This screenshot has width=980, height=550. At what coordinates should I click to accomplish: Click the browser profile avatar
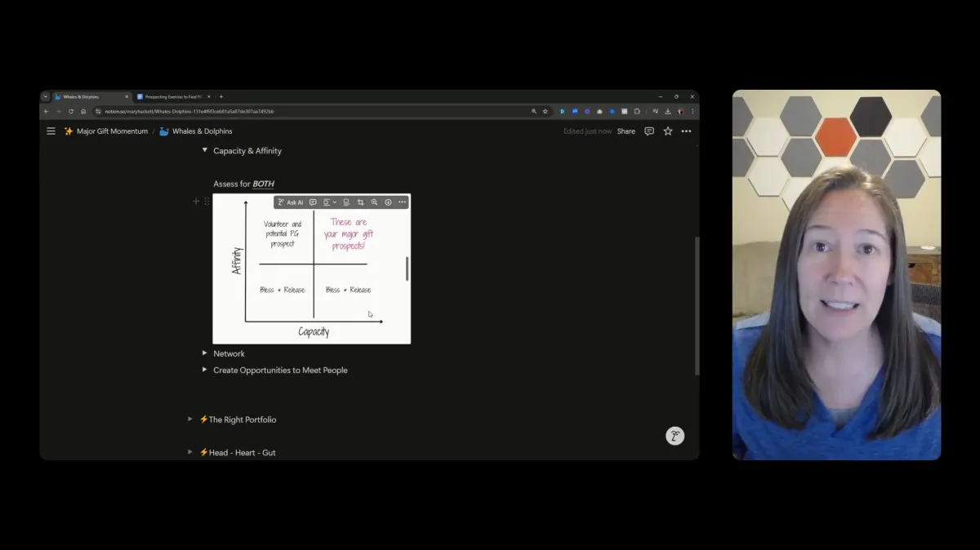(x=680, y=111)
